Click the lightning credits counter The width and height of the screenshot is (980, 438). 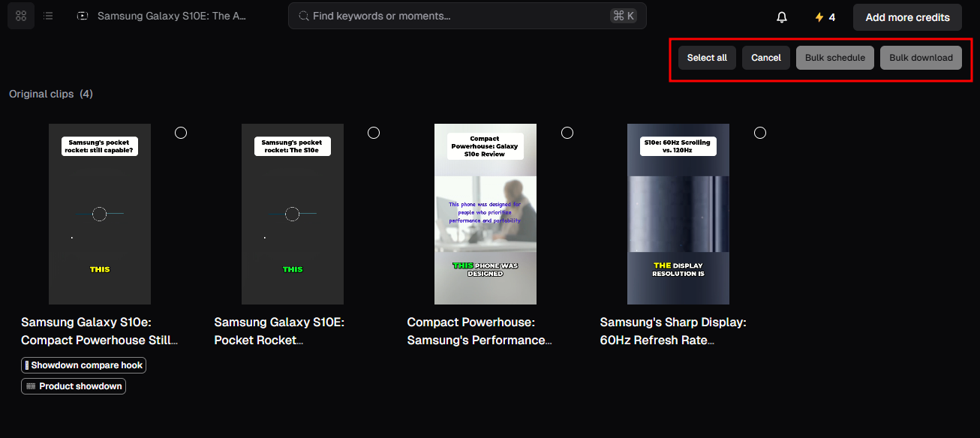click(825, 17)
